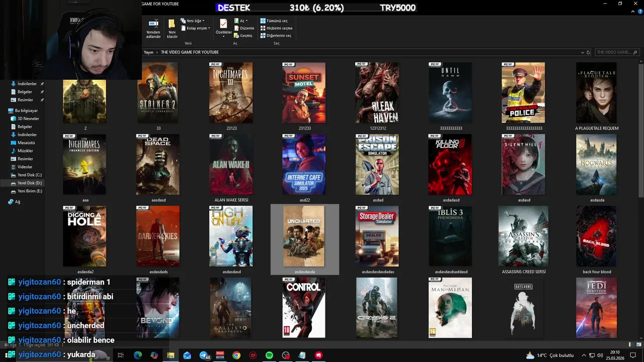The image size is (644, 362).
Task: Click the ALAN WAKE SERİSİ folder name
Action: tap(231, 200)
